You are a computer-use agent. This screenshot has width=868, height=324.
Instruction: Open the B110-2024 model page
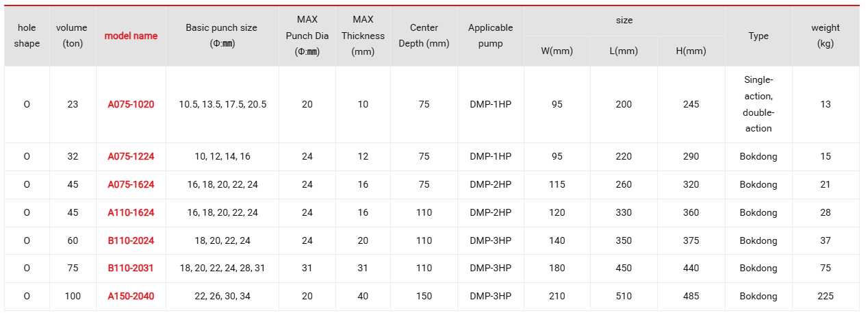point(131,240)
